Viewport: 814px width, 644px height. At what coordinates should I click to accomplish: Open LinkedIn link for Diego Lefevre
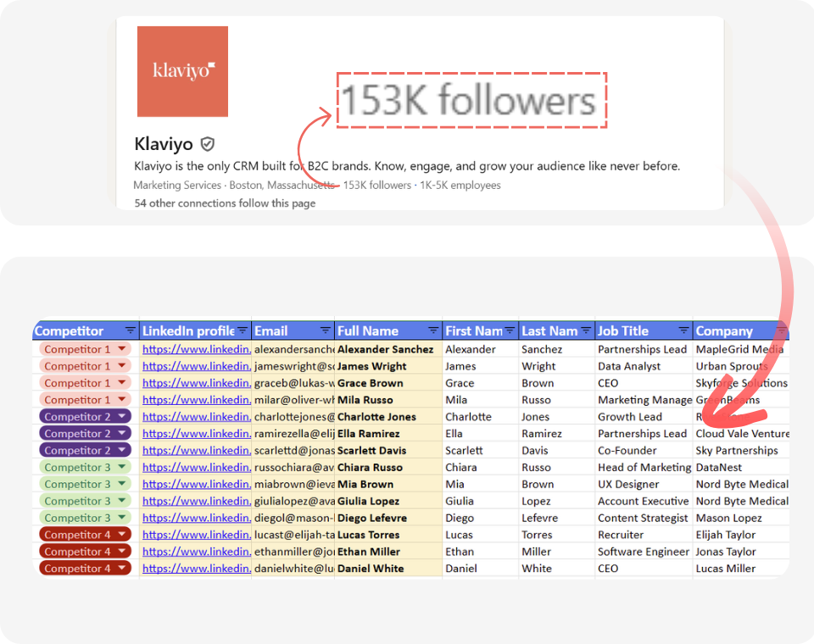pyautogui.click(x=197, y=518)
